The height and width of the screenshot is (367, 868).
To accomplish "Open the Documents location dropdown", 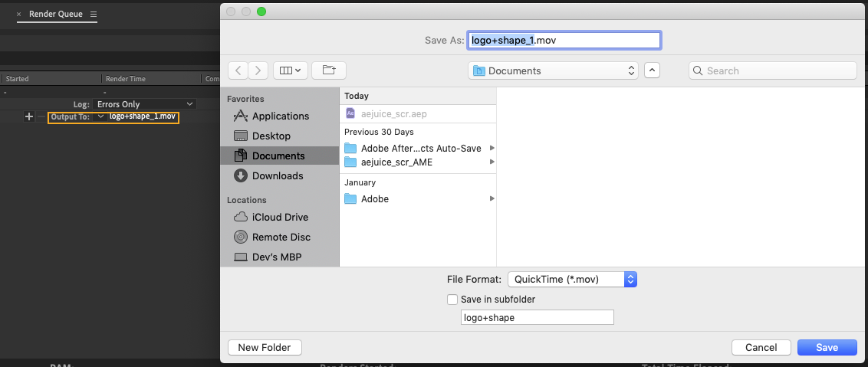I will coord(553,70).
